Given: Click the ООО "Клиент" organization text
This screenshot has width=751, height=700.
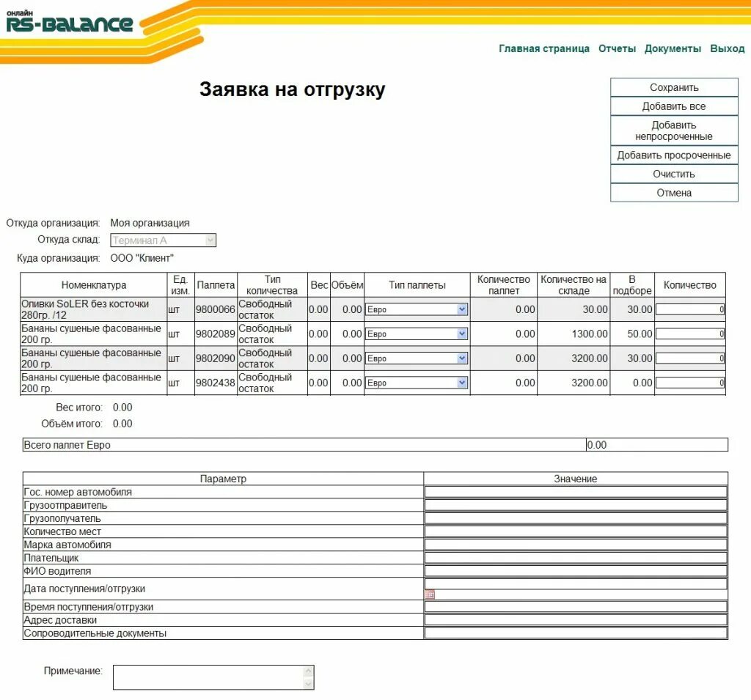Looking at the screenshot, I should [x=142, y=258].
